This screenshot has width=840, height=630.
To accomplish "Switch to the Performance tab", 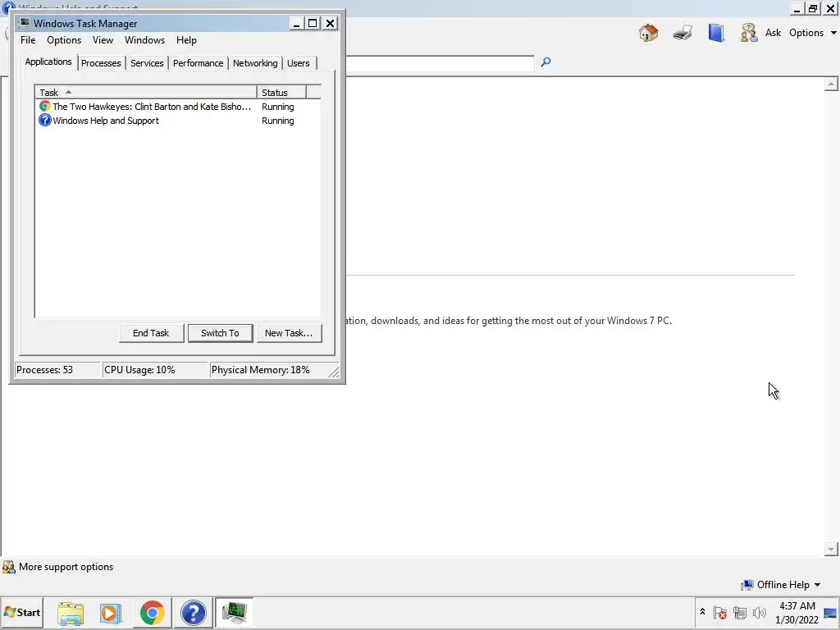I will click(x=198, y=63).
